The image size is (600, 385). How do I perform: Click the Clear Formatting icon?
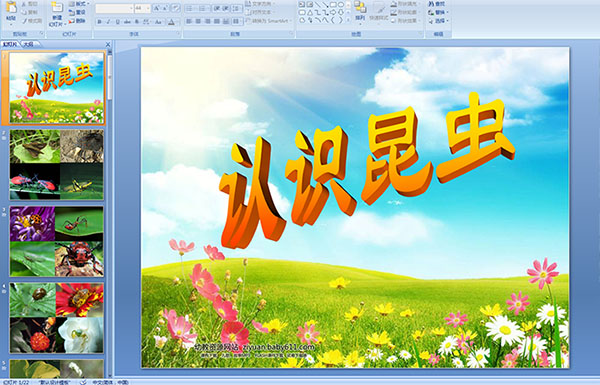tap(176, 8)
